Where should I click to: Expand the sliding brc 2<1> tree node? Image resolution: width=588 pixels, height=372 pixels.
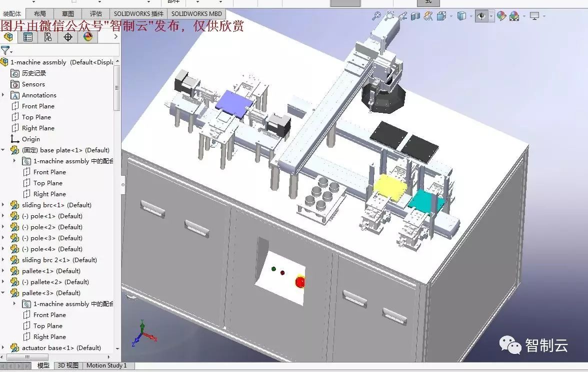3,260
